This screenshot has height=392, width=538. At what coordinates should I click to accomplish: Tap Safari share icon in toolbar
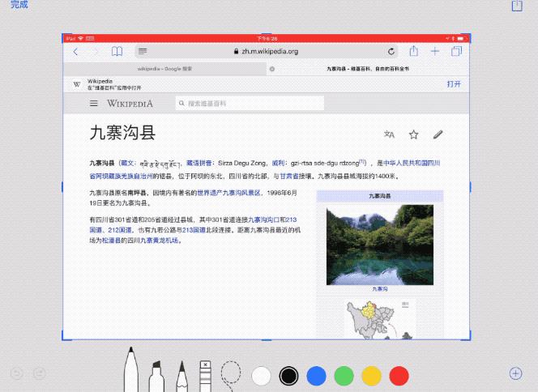[x=414, y=51]
